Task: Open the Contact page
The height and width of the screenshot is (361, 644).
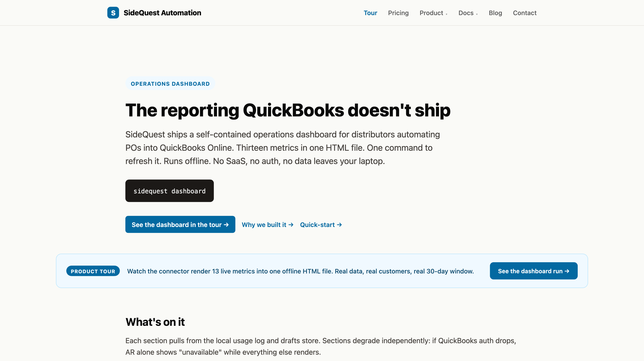Action: coord(524,13)
